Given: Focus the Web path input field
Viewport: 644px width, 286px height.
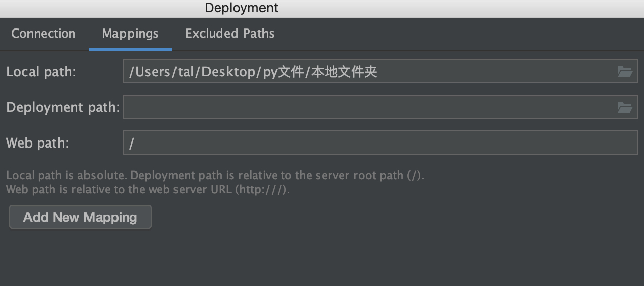Looking at the screenshot, I should 380,142.
